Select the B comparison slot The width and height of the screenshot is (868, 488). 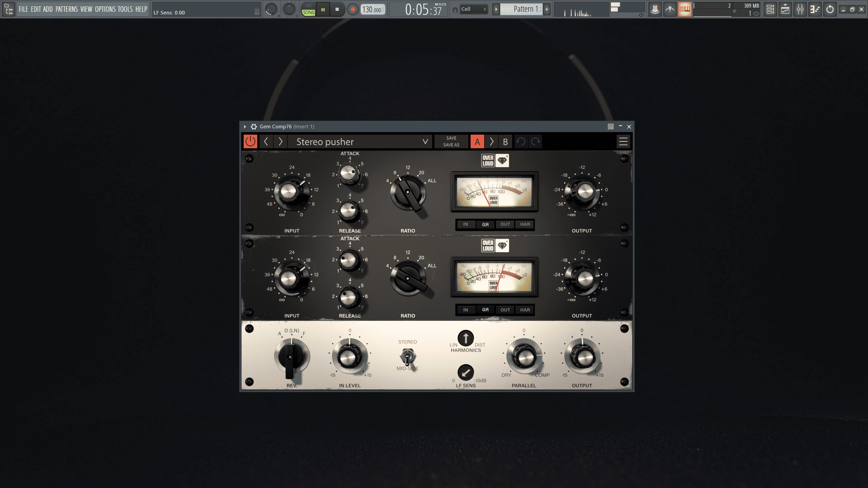(x=505, y=142)
